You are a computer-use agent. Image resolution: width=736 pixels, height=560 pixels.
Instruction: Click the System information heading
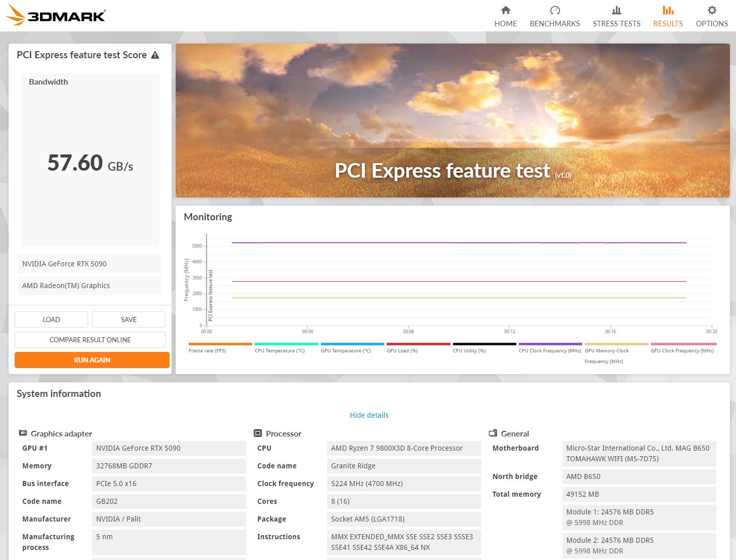point(59,394)
